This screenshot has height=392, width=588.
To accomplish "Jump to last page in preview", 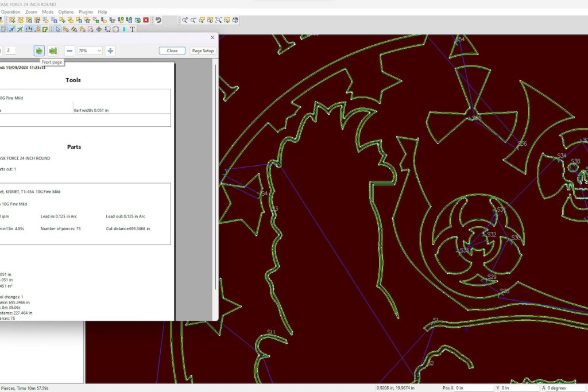I will point(53,51).
